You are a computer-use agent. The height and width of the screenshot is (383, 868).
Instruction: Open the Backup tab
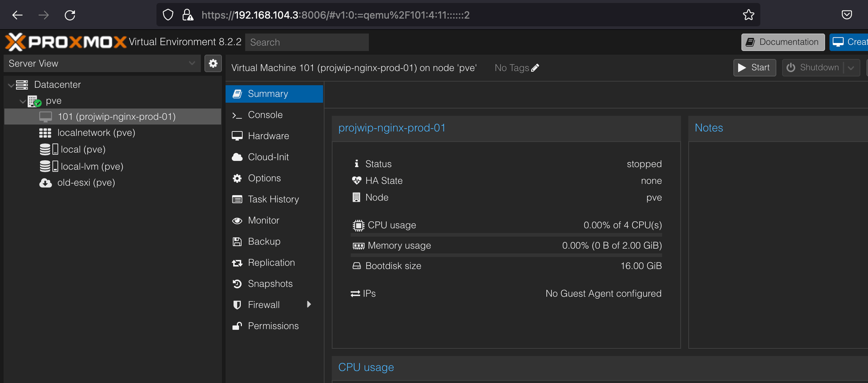pos(274,241)
